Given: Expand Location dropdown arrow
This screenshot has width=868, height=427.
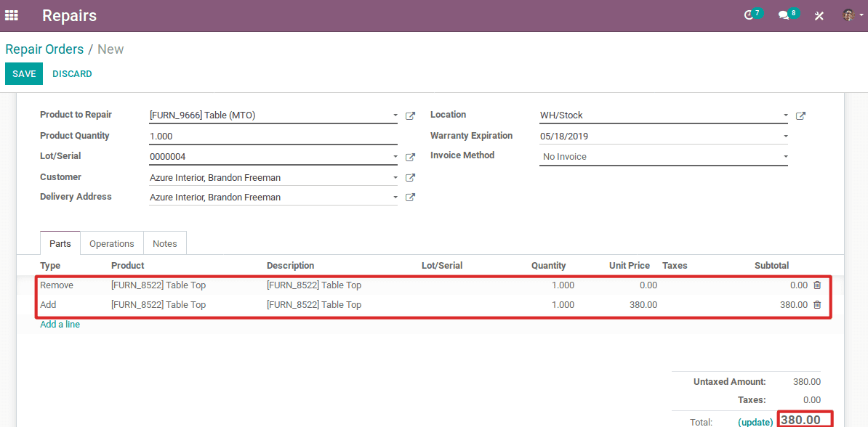Looking at the screenshot, I should [786, 115].
